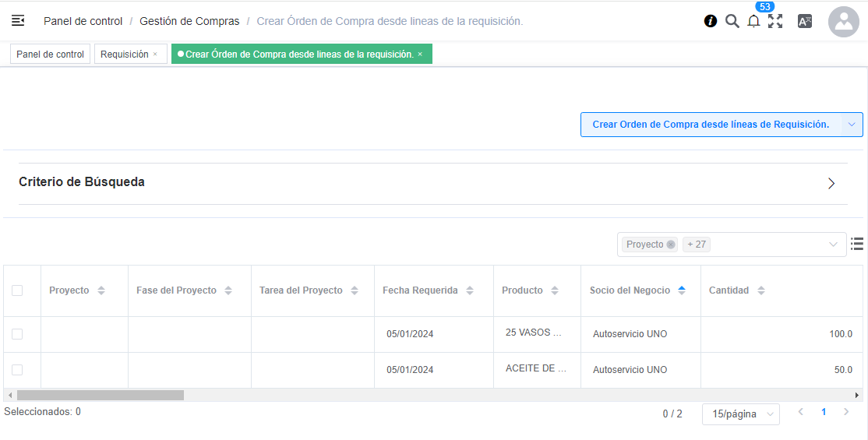
Task: Open arrow next to Crear Orden button
Action: coord(852,125)
